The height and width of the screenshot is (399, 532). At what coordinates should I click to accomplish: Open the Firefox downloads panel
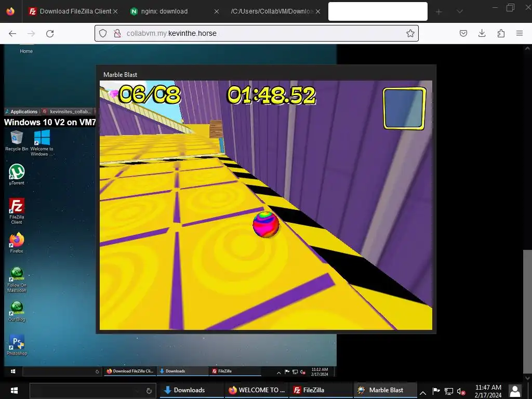coord(482,33)
